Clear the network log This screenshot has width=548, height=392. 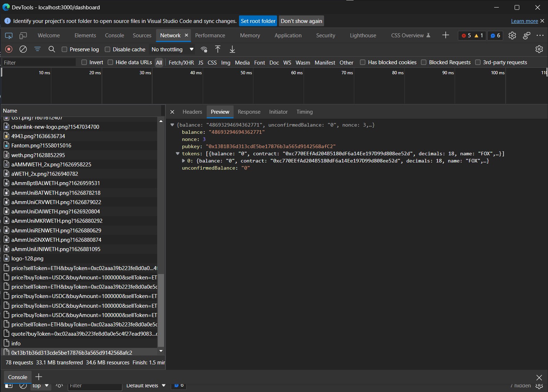click(x=23, y=49)
